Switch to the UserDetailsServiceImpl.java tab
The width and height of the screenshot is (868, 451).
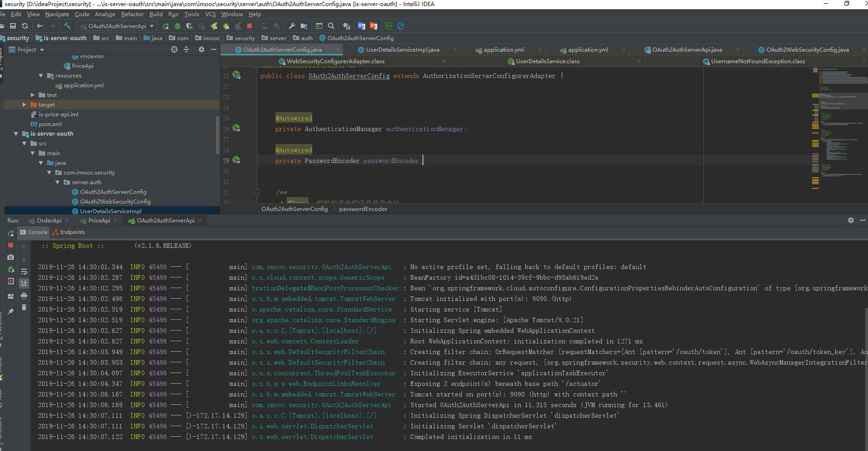[x=403, y=49]
